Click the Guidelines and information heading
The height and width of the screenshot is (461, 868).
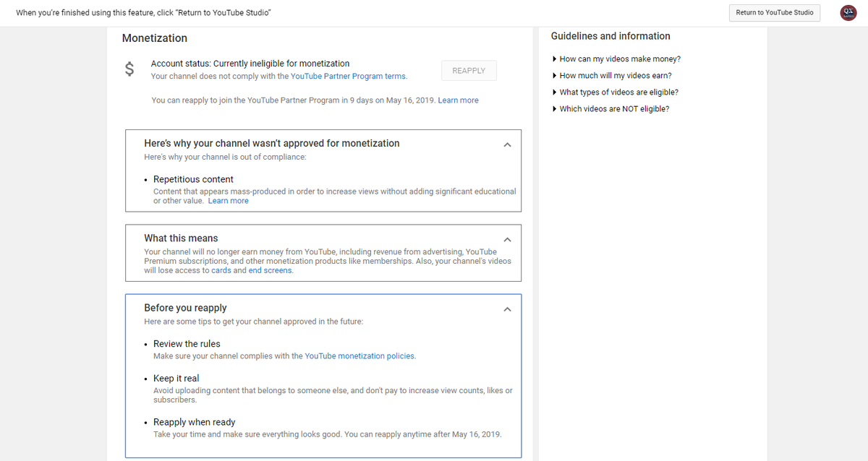tap(610, 36)
